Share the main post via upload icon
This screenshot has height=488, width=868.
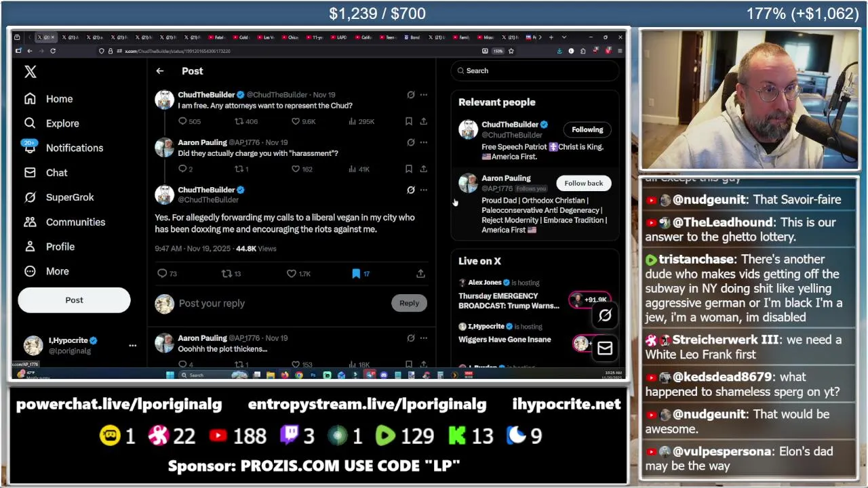click(x=420, y=274)
